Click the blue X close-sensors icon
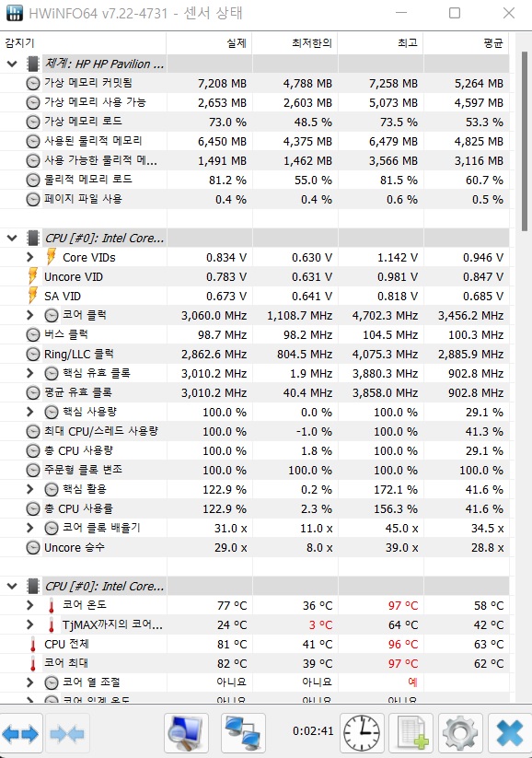The image size is (532, 758). [x=509, y=733]
